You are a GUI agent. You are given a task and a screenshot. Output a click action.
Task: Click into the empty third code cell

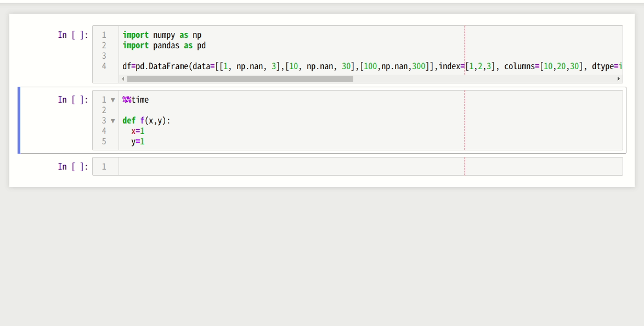point(370,166)
